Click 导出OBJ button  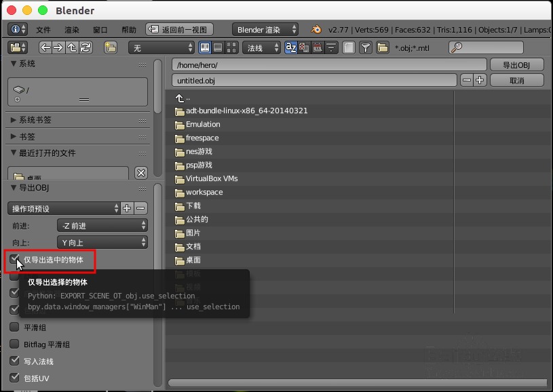(516, 65)
